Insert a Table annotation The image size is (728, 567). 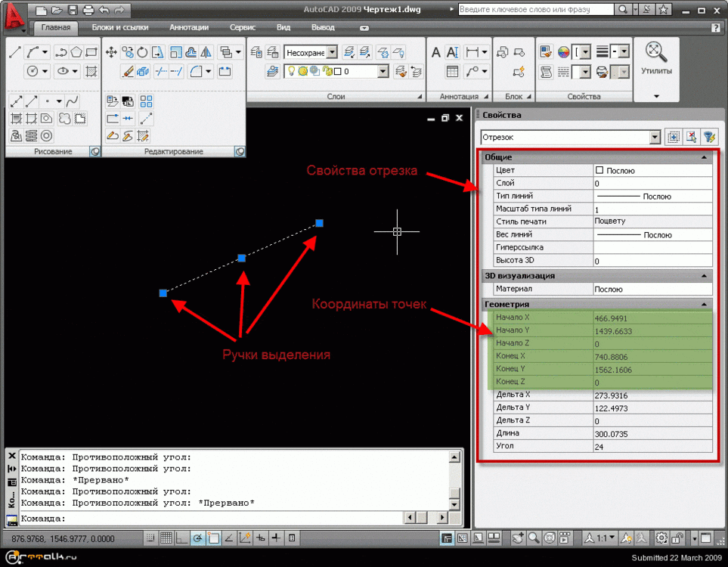click(x=452, y=72)
